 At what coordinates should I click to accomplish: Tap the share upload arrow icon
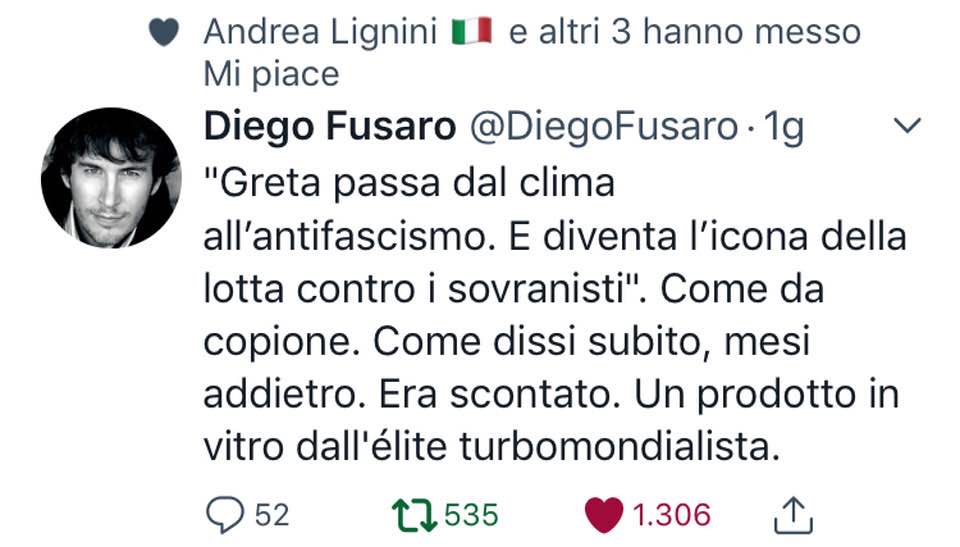(793, 515)
